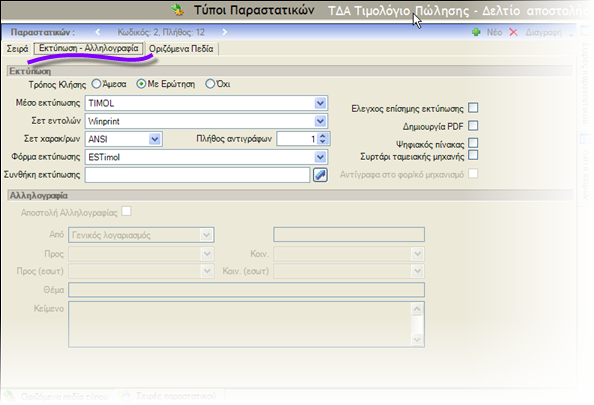Click the Σειρές παραστατικού bottom icon
The height and width of the screenshot is (405, 594).
point(124,396)
